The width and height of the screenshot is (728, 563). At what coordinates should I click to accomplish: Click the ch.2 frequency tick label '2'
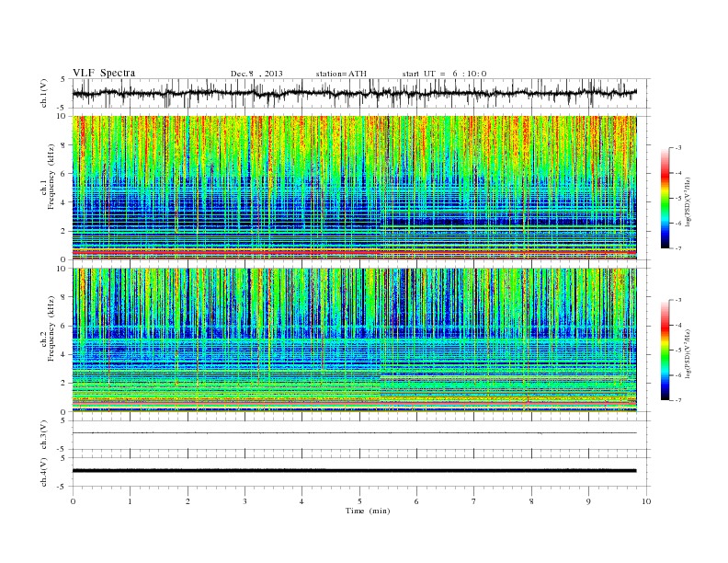[64, 384]
